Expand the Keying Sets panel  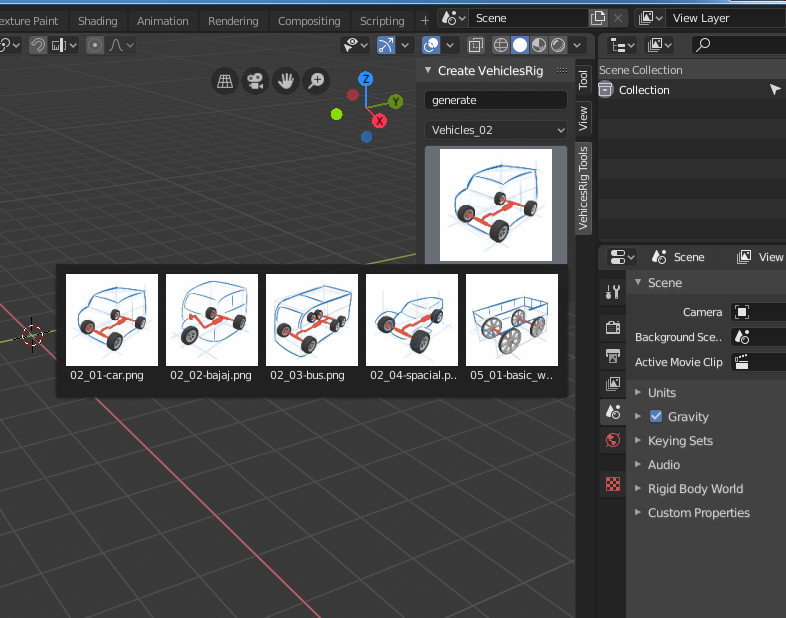point(679,441)
